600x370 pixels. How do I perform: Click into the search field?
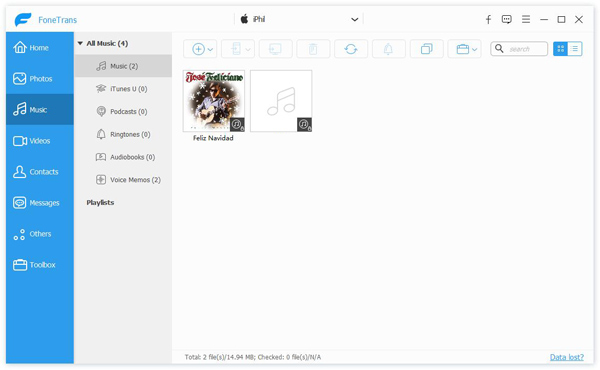tap(524, 49)
